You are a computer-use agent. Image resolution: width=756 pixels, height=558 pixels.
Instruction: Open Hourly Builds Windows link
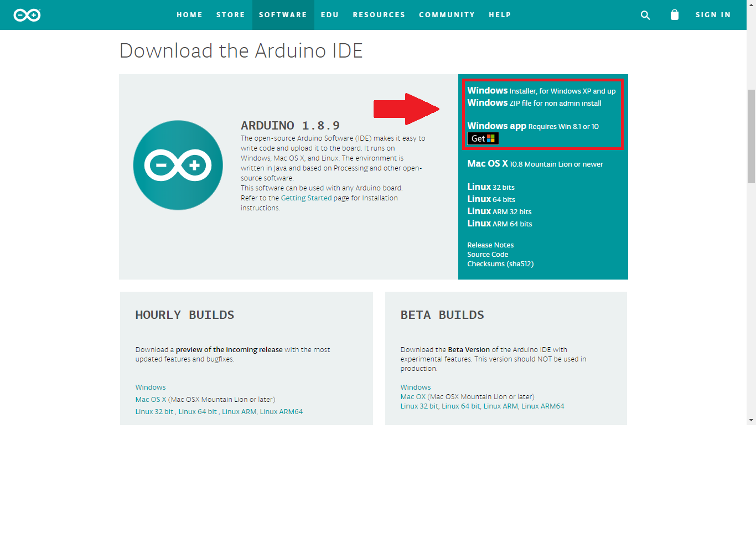[151, 387]
